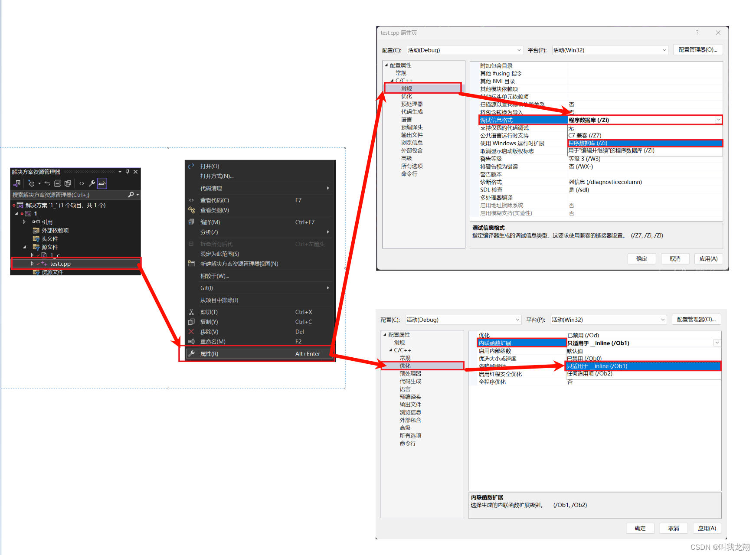Click the magnifier search icon in Solution Explorer
The width and height of the screenshot is (756, 555).
pos(131,195)
